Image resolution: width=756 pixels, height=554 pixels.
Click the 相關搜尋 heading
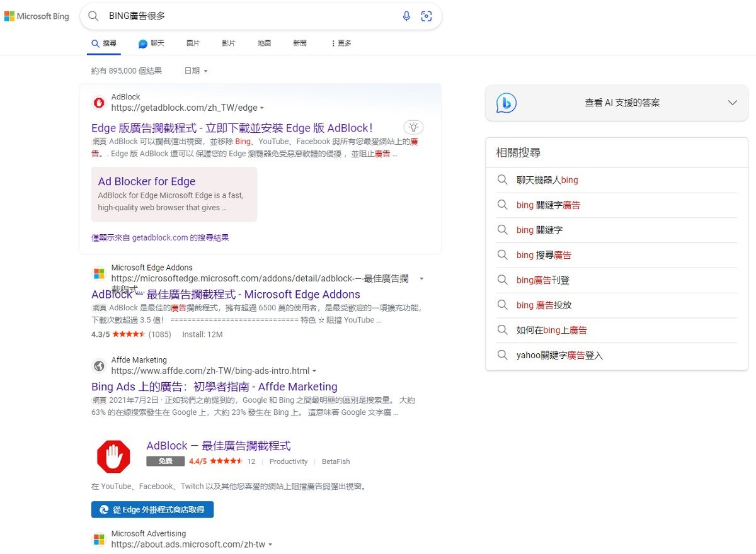518,152
